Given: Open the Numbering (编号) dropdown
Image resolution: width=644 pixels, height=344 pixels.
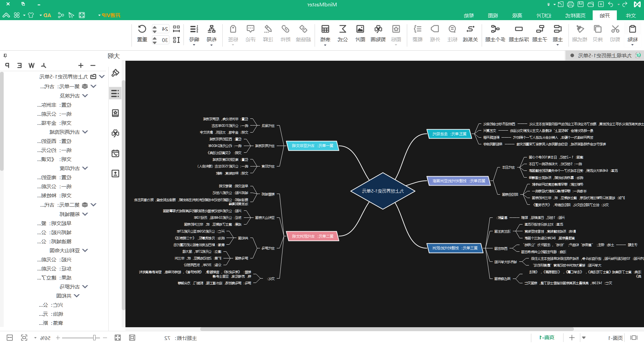Looking at the screenshot, I should click(194, 35).
